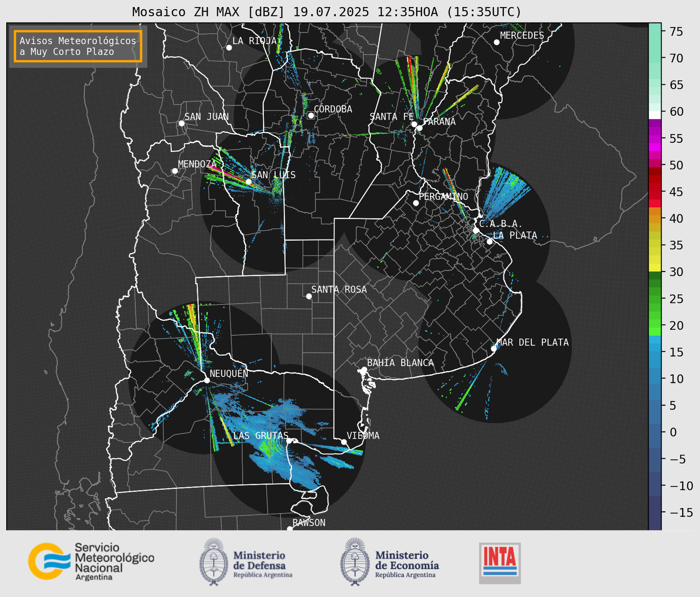Click the CÓRDOBA city marker
Viewport: 700px width, 597px height.
[x=311, y=115]
